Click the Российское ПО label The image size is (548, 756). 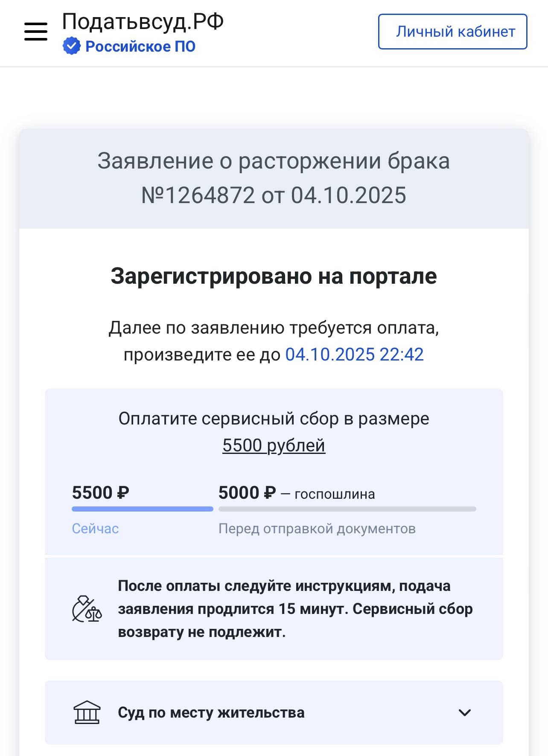[x=140, y=47]
